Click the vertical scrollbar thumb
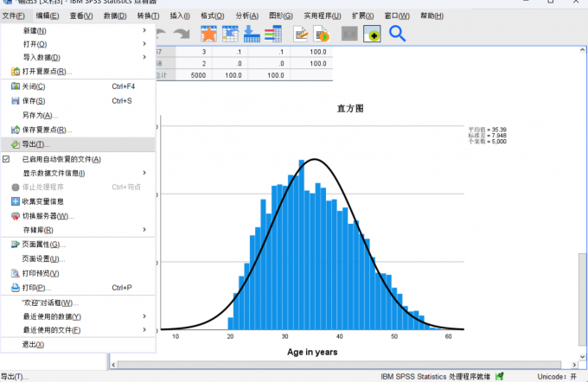This screenshot has width=588, height=382. click(582, 300)
